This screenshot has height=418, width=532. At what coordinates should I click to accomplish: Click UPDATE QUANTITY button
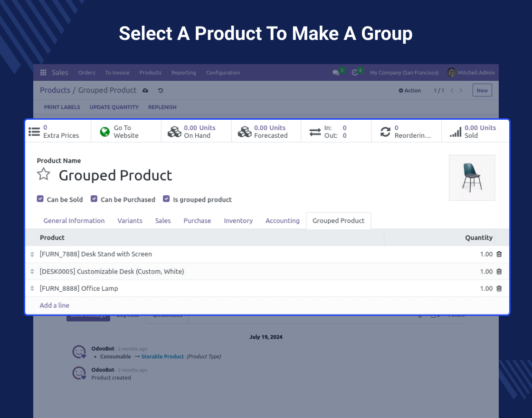pos(114,107)
